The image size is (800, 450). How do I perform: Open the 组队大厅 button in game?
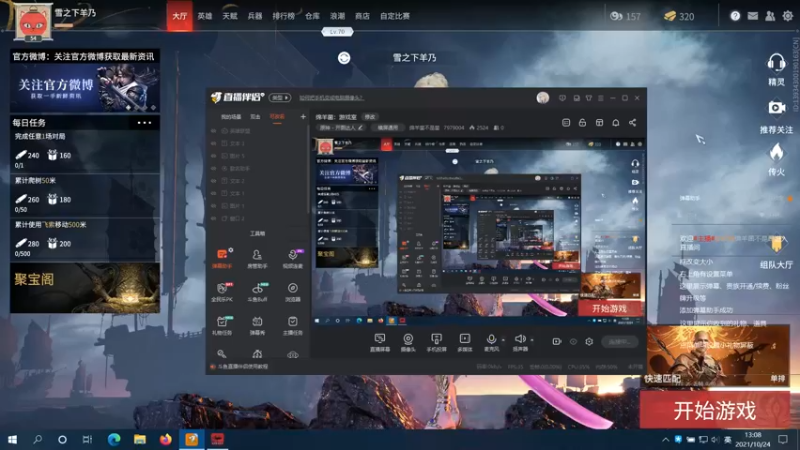tap(776, 252)
